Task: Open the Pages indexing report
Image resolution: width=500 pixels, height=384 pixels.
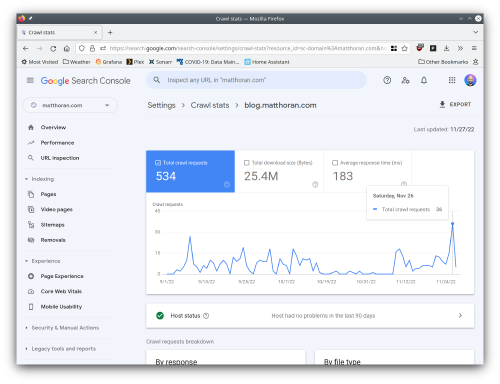Action: click(48, 194)
